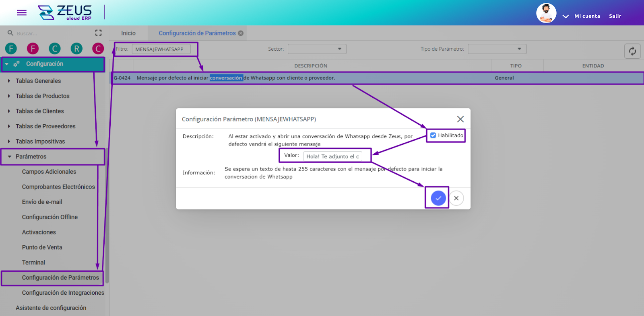Click Salir to log out
Image resolution: width=644 pixels, height=316 pixels.
(615, 16)
